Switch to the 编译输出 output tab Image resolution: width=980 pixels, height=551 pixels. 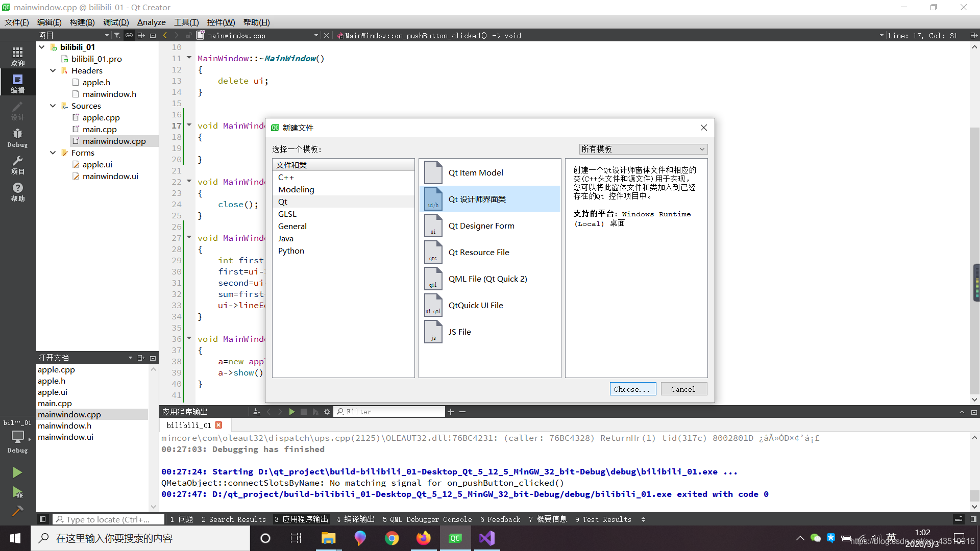(x=355, y=519)
